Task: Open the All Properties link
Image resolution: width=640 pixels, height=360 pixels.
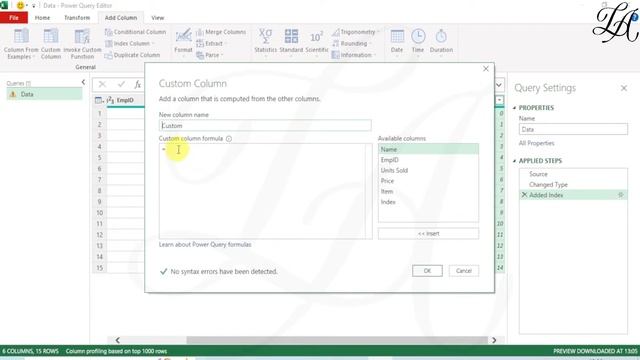Action: click(x=536, y=143)
